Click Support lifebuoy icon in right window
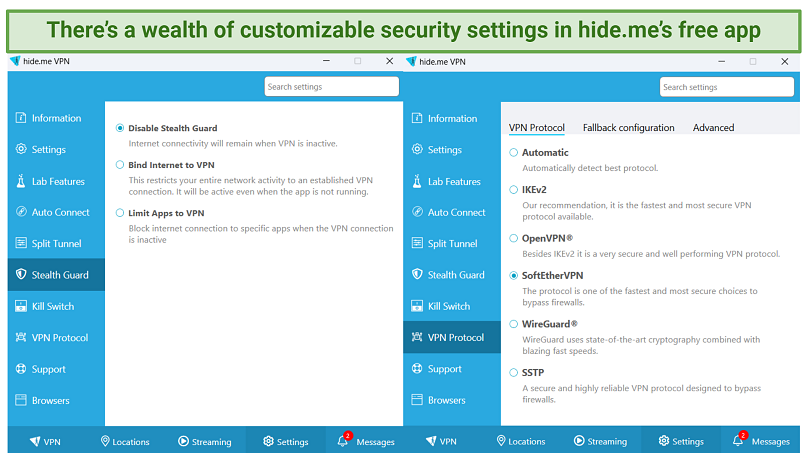The width and height of the screenshot is (806, 453). point(417,369)
